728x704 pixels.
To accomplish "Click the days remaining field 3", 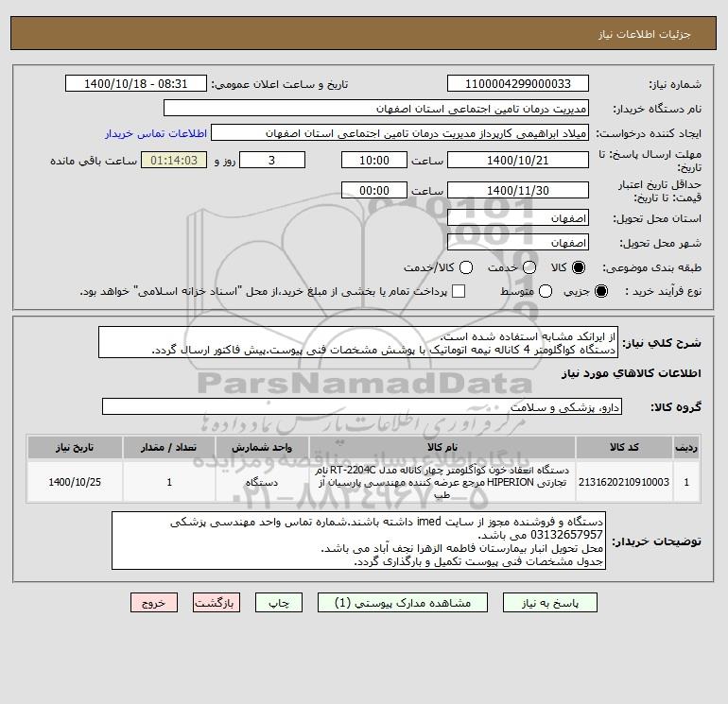I will click(x=272, y=160).
